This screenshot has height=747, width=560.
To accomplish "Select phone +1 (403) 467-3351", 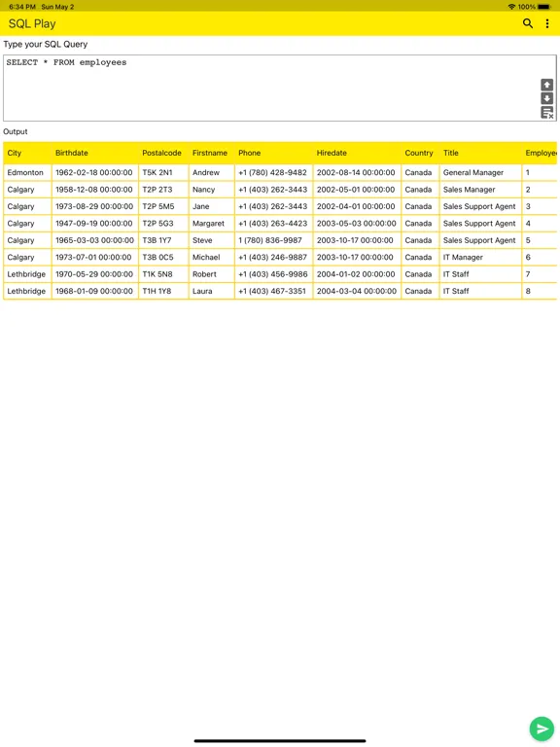I will click(x=274, y=291).
